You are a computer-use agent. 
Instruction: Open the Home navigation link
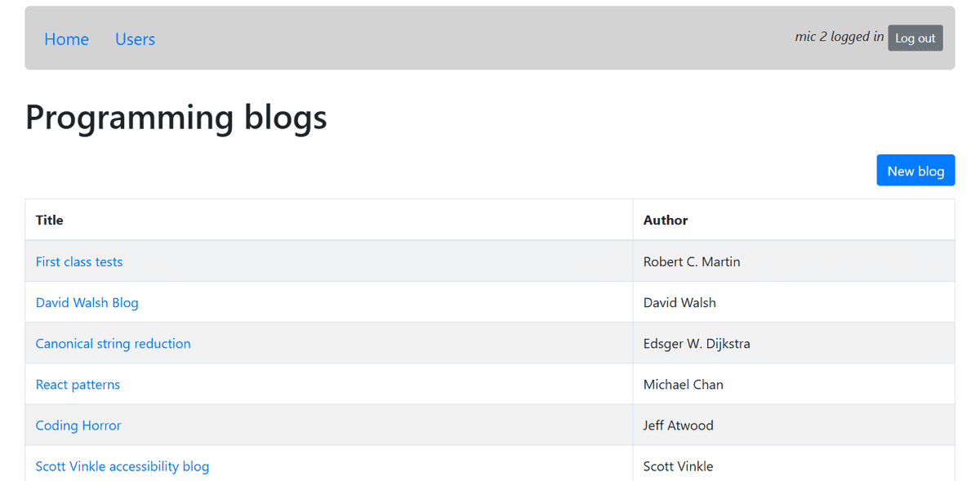click(x=66, y=38)
